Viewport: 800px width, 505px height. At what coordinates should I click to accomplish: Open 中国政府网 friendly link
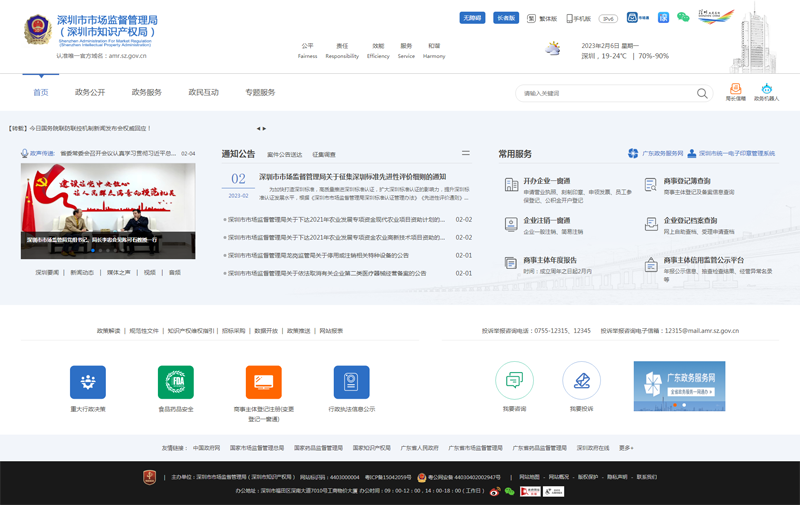click(x=206, y=448)
